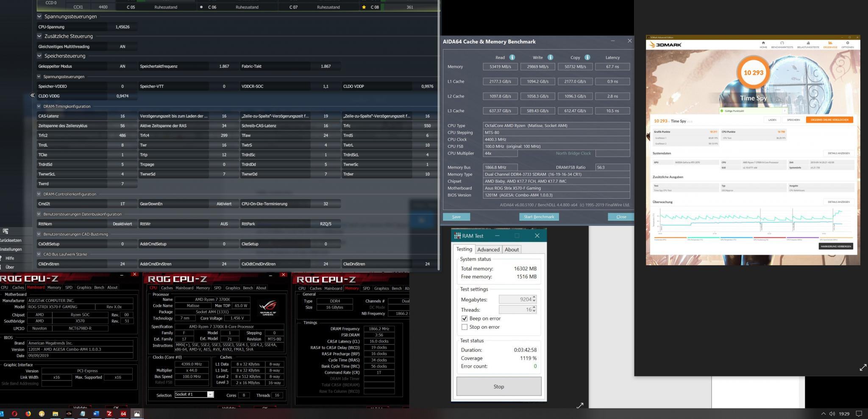This screenshot has width=868, height=419.
Task: Open the Socket #1 selection dropdown in CPU-Z
Action: coord(194,394)
